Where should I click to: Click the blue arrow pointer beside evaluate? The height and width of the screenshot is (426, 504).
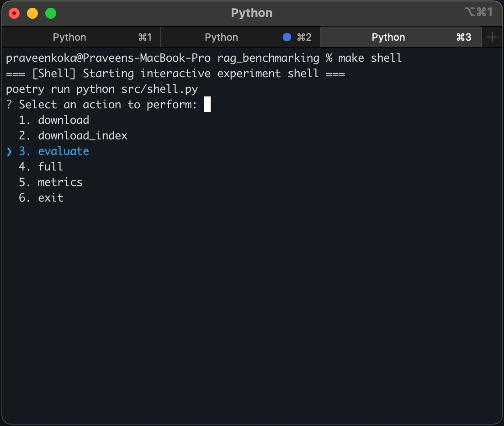click(9, 151)
